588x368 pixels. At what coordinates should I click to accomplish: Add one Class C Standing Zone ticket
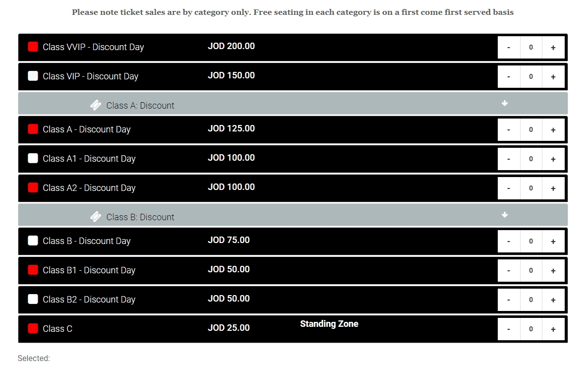(553, 329)
